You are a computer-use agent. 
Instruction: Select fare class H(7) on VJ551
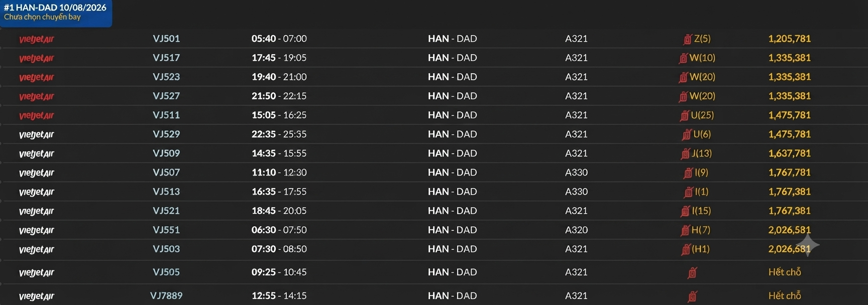701,230
